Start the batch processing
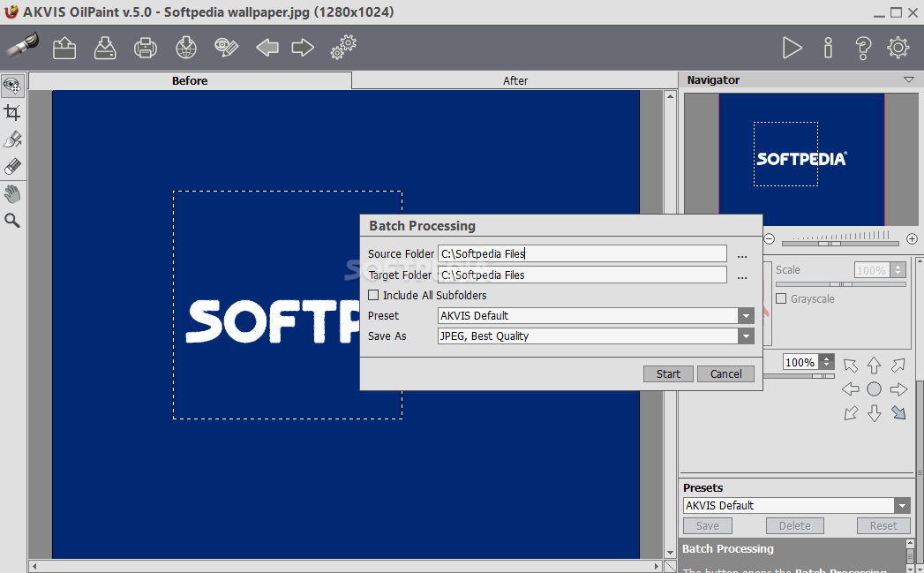Image resolution: width=924 pixels, height=573 pixels. click(x=668, y=373)
